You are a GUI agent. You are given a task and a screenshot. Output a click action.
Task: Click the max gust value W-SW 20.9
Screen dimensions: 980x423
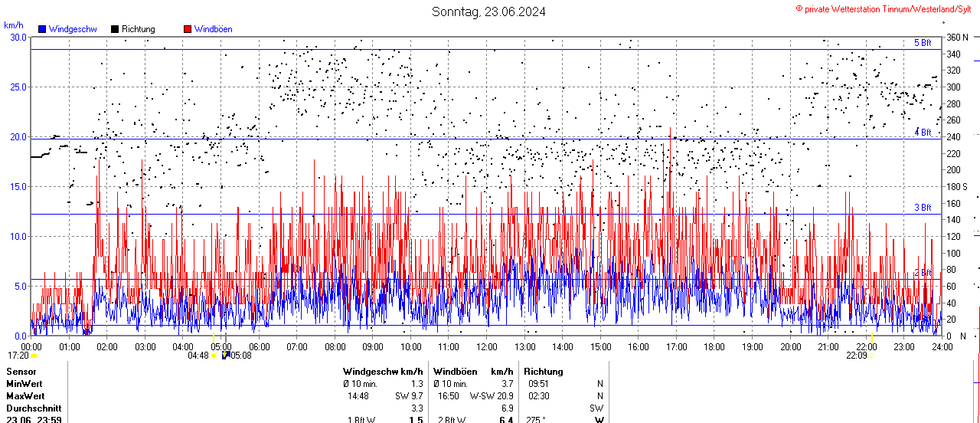(x=492, y=396)
